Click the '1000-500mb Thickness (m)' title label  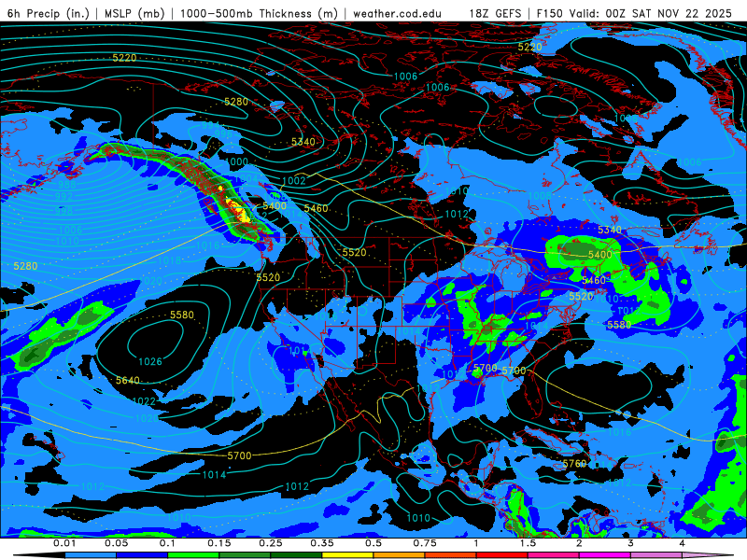tap(259, 13)
